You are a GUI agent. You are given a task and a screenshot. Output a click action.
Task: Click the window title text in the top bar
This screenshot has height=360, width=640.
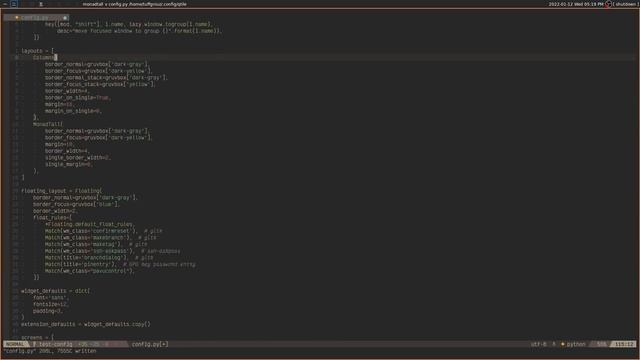[x=134, y=4]
